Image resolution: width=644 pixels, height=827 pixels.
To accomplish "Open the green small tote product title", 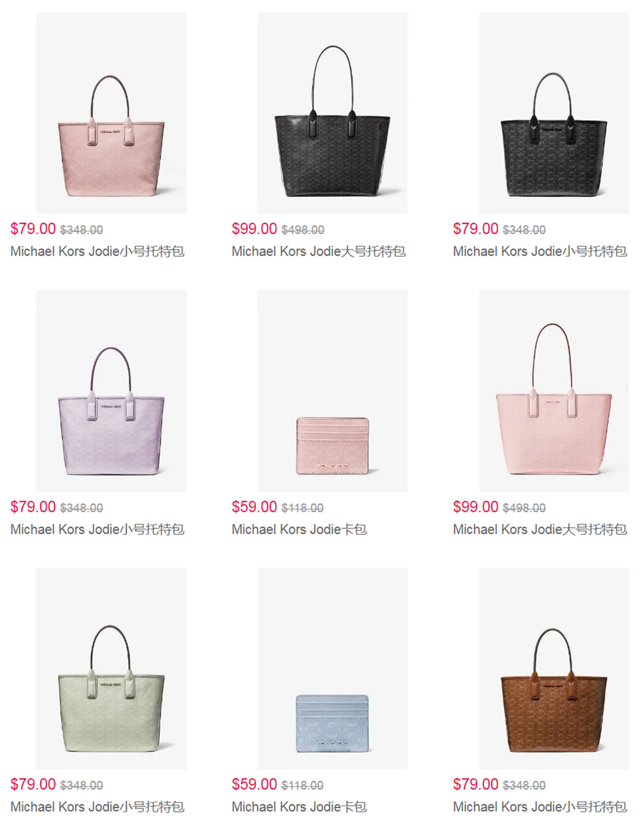I will click(x=97, y=807).
